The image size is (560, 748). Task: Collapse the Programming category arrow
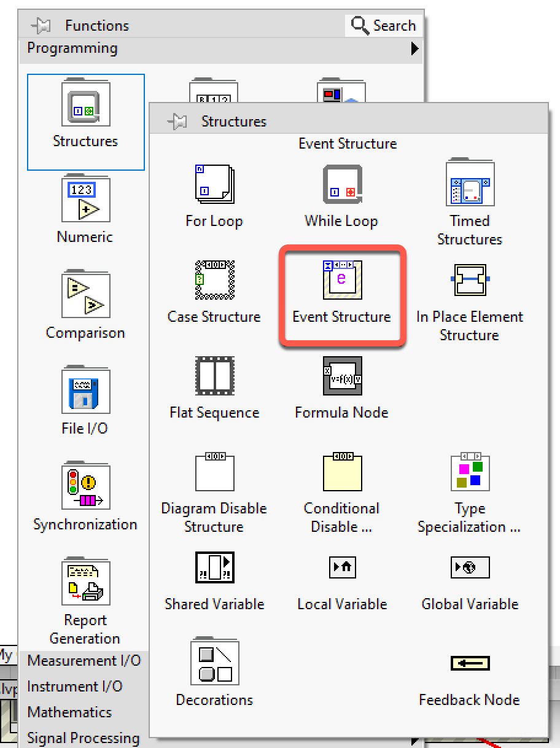(x=415, y=49)
